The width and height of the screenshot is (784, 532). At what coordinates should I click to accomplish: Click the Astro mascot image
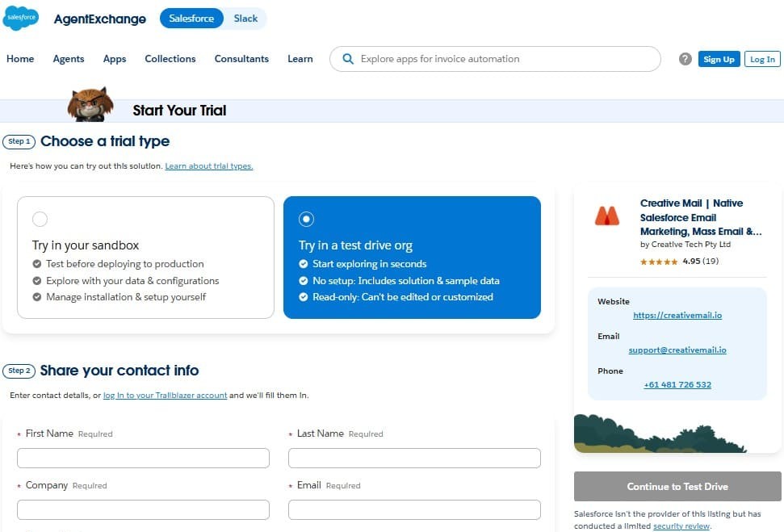point(90,104)
